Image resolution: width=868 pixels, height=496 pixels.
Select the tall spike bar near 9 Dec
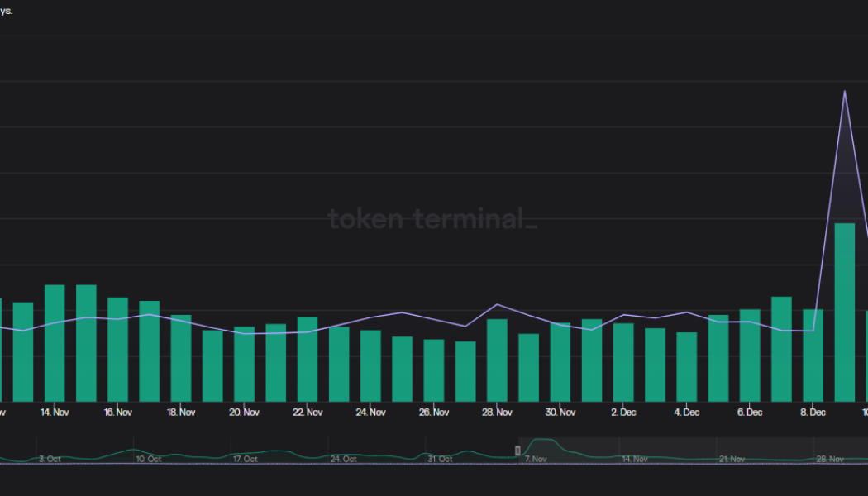point(845,314)
